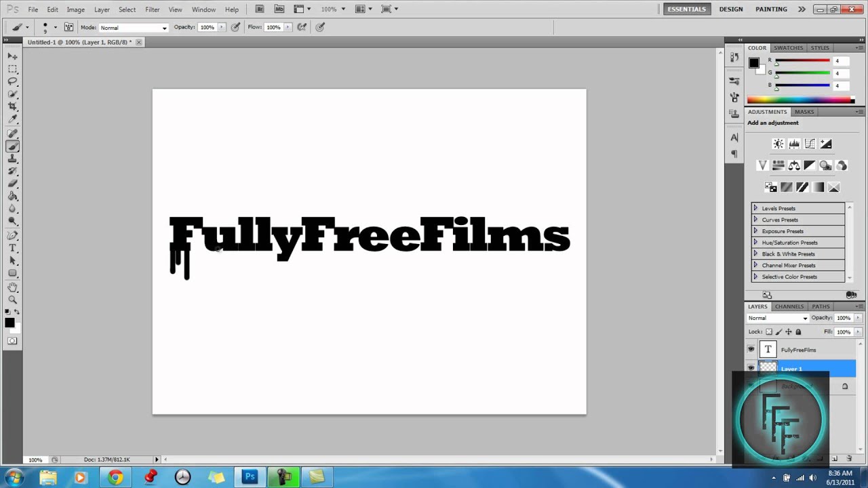The width and height of the screenshot is (868, 488).
Task: Open the brush Mode dropdown
Action: [x=134, y=28]
